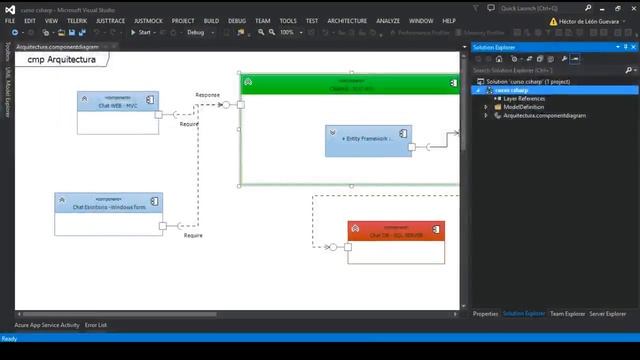Open the TELERIK menu

[77, 21]
